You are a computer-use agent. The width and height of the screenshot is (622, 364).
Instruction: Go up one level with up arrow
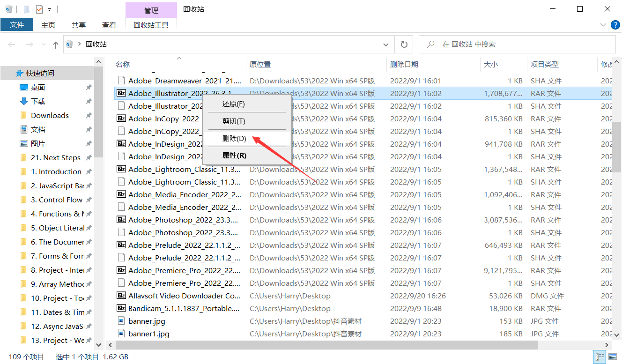56,45
